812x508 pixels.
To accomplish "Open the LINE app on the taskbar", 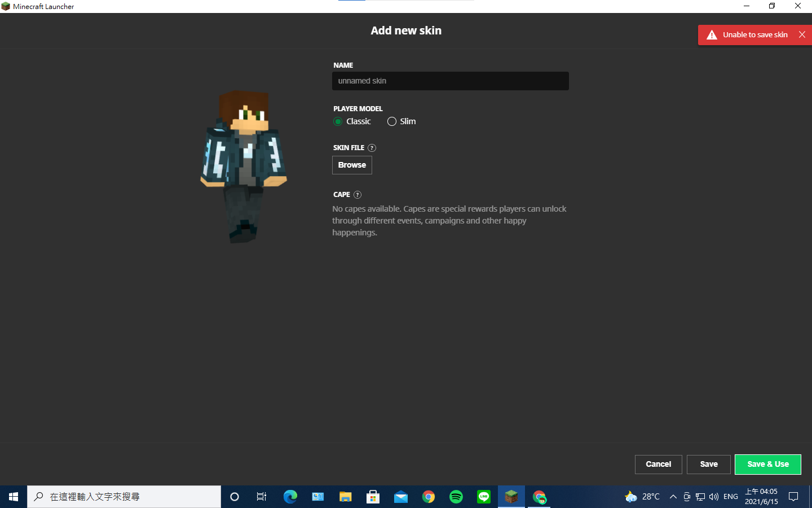I will [484, 497].
